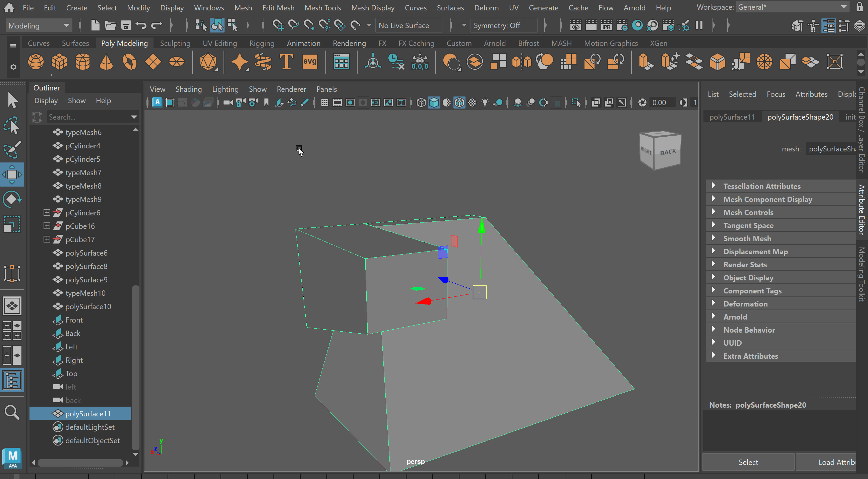868x479 pixels.
Task: Click the SVG import shelf icon
Action: point(309,62)
